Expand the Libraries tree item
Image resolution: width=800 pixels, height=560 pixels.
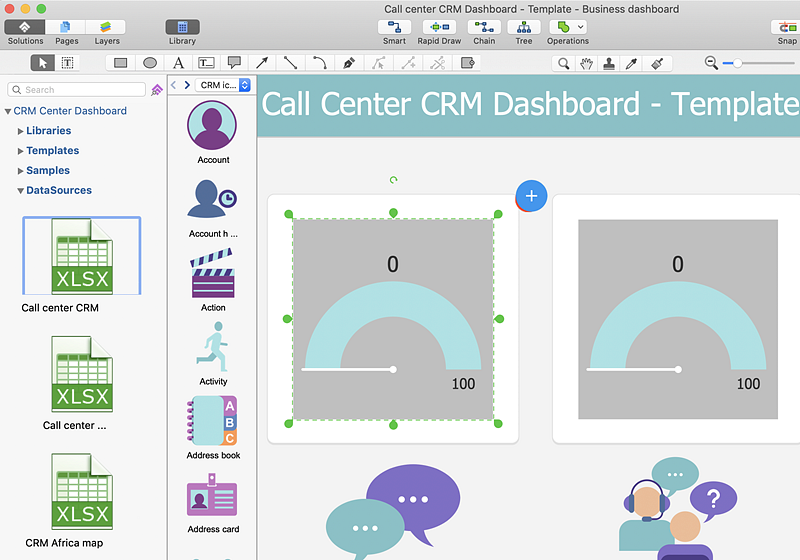[x=21, y=131]
